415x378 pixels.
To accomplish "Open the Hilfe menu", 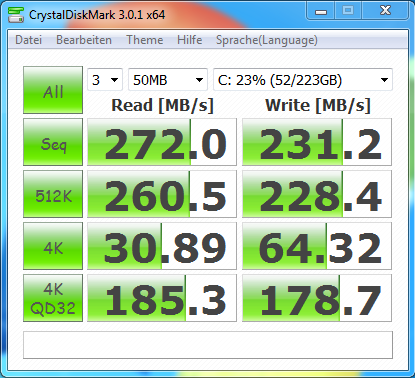I will click(x=189, y=40).
